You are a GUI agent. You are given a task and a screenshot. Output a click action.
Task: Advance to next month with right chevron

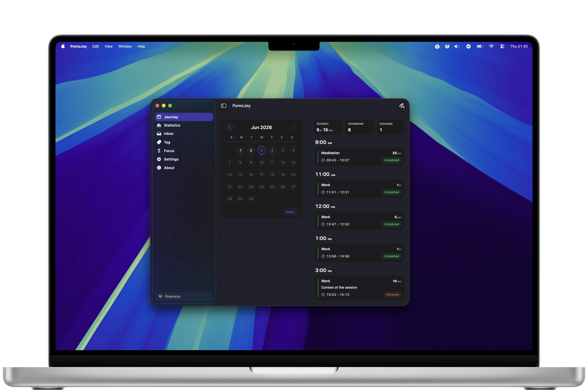tap(293, 128)
